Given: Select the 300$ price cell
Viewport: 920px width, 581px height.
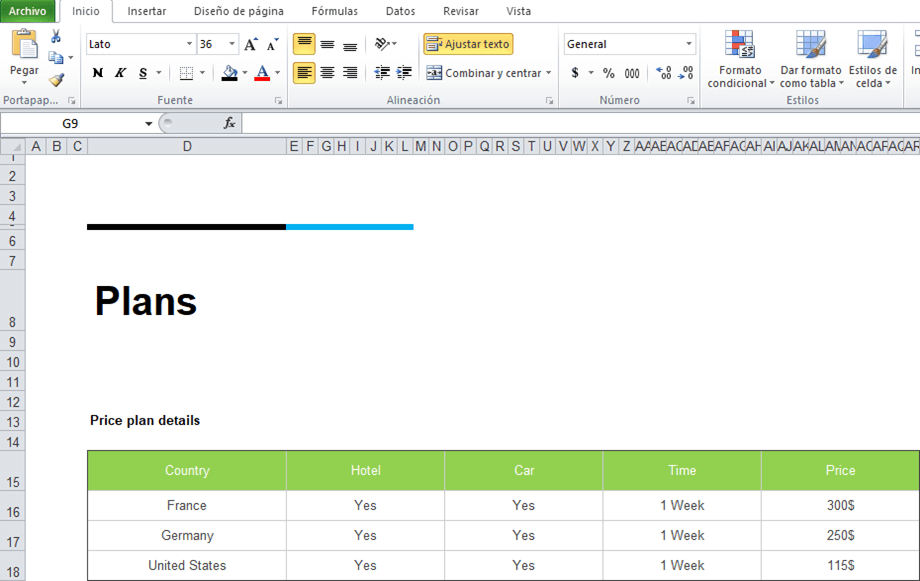Looking at the screenshot, I should click(x=840, y=505).
